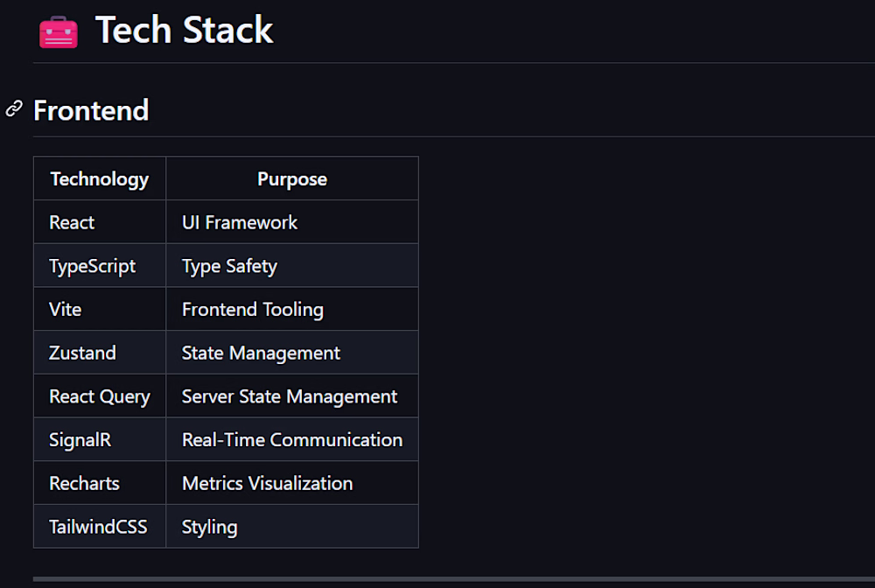Screen dimensions: 875x588
Task: Select the Frontend Tooling cell
Action: pos(292,309)
